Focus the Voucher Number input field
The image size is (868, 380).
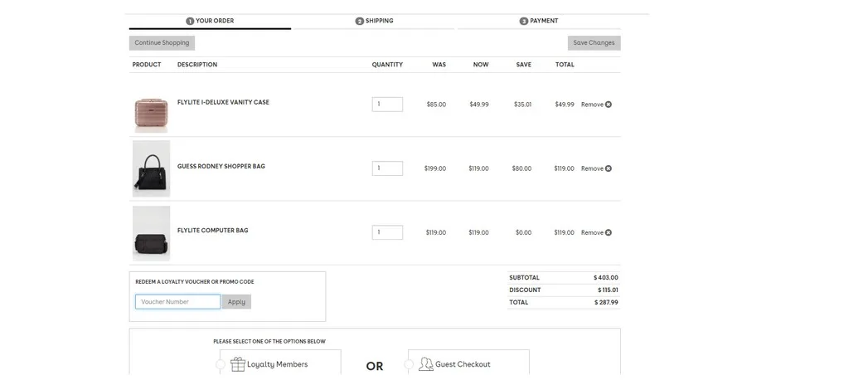(178, 302)
